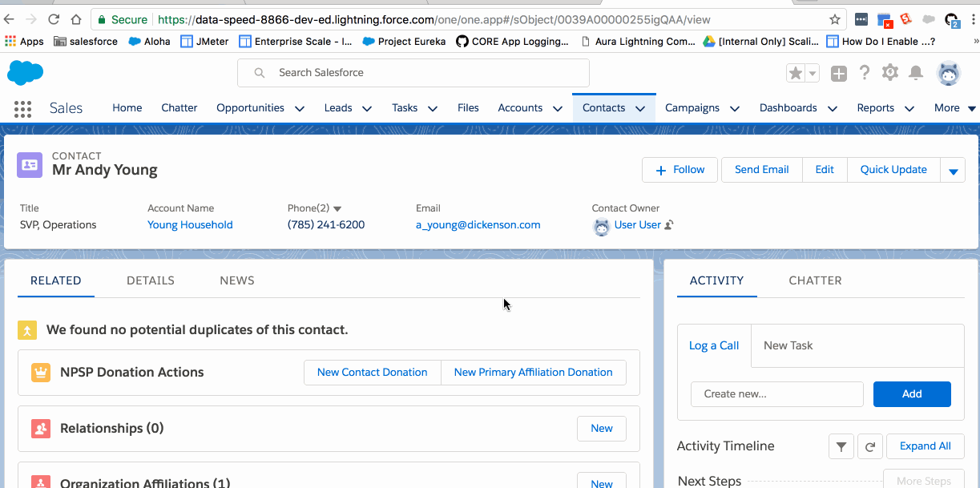980x488 pixels.
Task: Open the Young Household account link
Action: point(190,225)
